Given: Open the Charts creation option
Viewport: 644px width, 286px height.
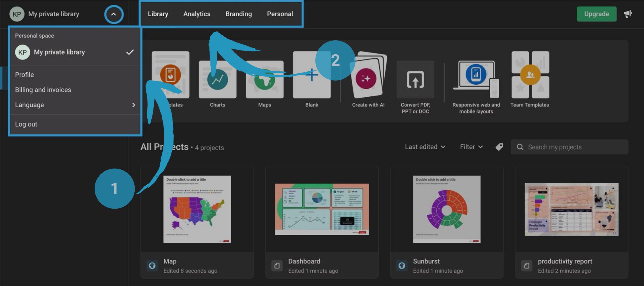Looking at the screenshot, I should [217, 80].
